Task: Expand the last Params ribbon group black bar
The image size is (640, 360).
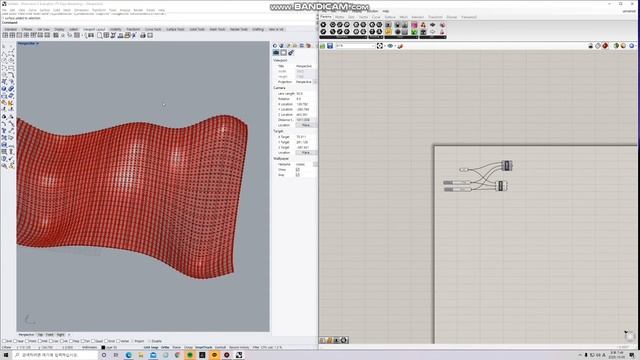Action: click(x=433, y=38)
